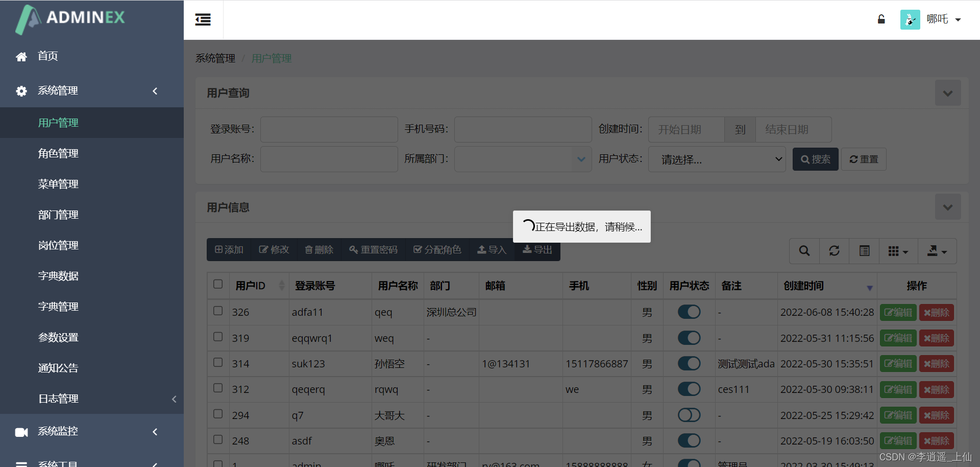This screenshot has width=980, height=467.
Task: Open the columns grid dropdown
Action: click(898, 251)
